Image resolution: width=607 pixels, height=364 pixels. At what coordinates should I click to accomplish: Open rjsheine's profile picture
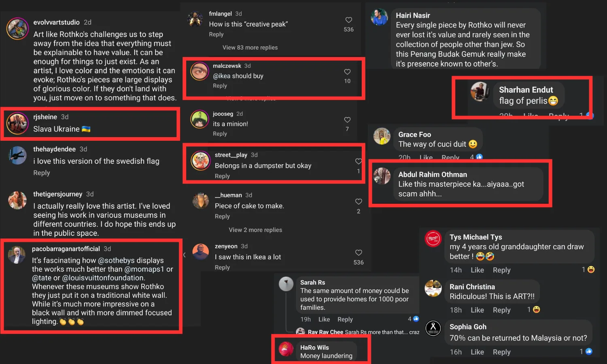pos(17,123)
